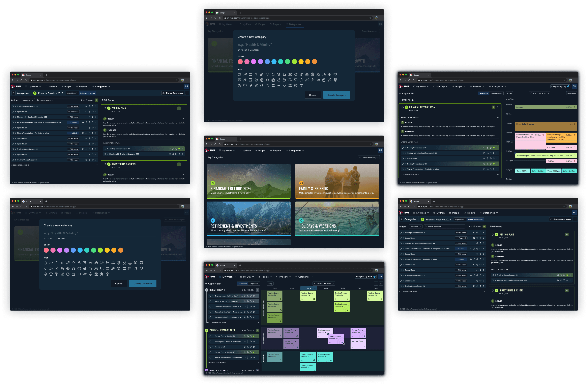Screen dimensions: 588x385
Task: Collapse the Result & Purpose section
Action: (498, 117)
